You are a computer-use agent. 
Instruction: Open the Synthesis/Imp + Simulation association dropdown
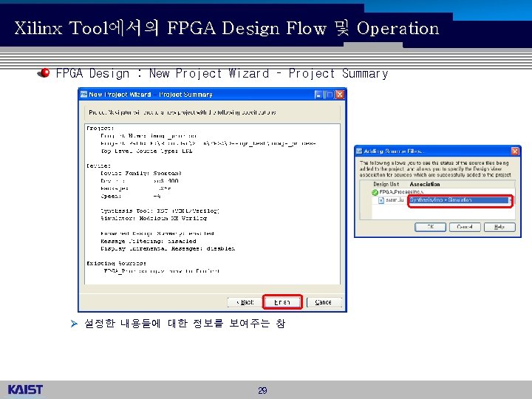460,200
